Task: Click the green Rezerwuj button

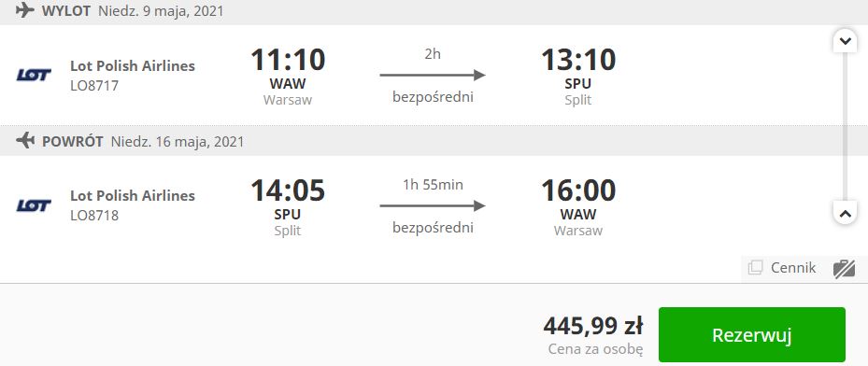Action: pos(752,335)
